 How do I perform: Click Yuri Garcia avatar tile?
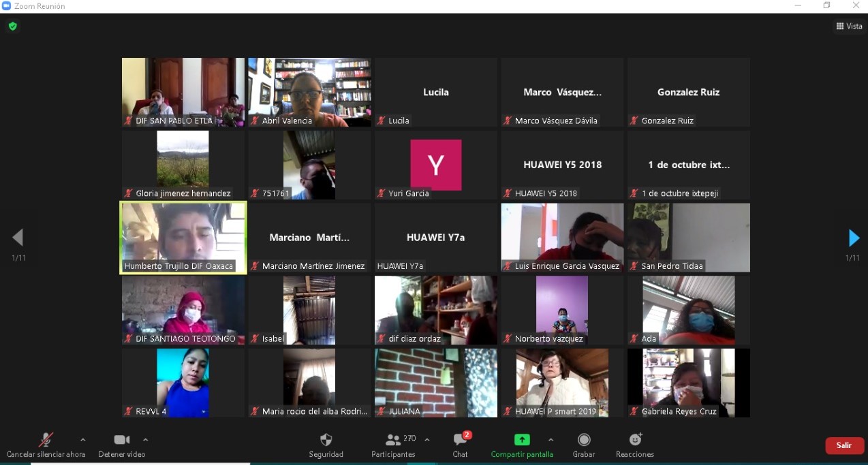435,165
